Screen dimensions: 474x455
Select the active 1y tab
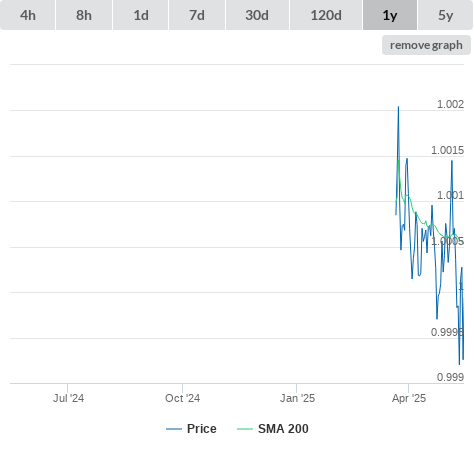(x=390, y=15)
